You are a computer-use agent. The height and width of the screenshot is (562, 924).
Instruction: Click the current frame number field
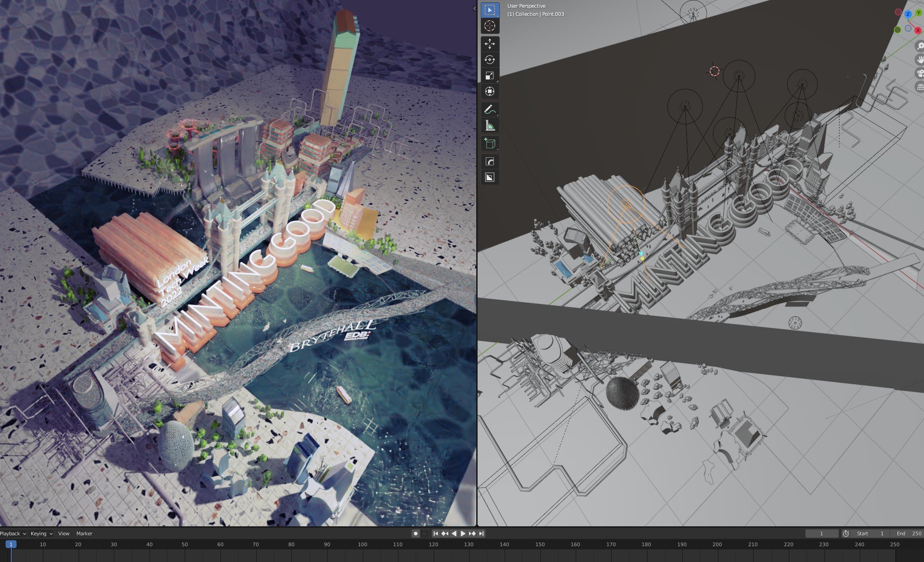pyautogui.click(x=822, y=534)
